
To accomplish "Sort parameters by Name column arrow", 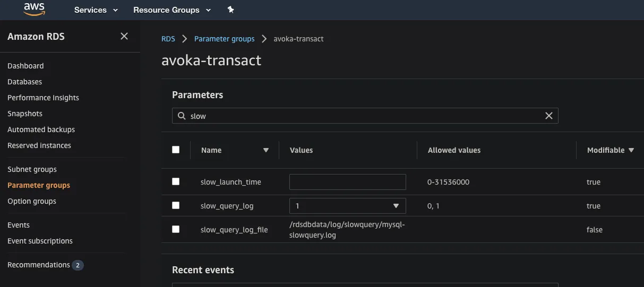I will [x=266, y=150].
